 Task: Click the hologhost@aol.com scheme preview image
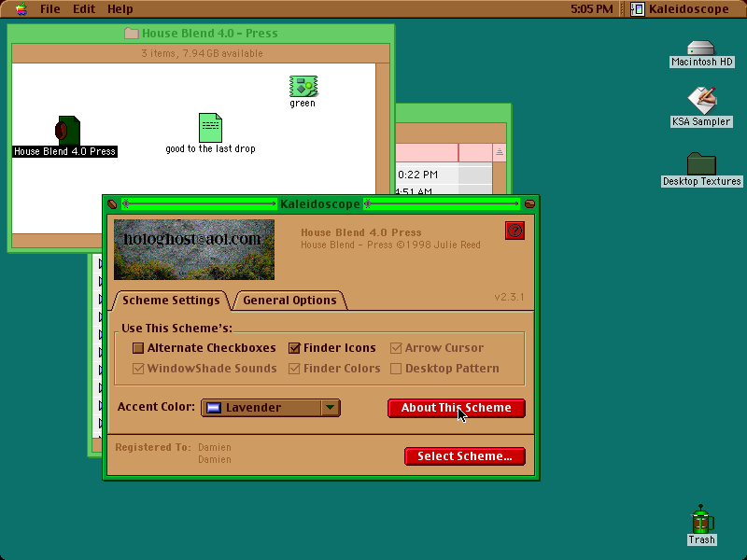[x=194, y=249]
